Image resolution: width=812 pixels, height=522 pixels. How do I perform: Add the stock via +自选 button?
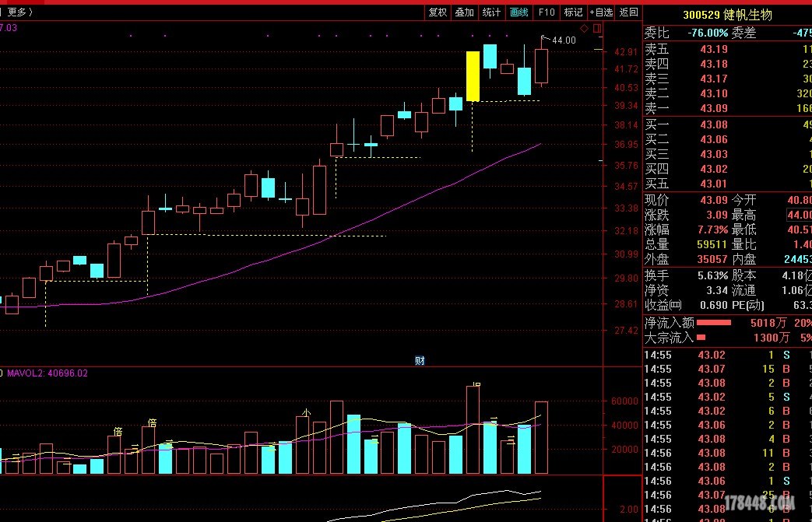click(601, 12)
